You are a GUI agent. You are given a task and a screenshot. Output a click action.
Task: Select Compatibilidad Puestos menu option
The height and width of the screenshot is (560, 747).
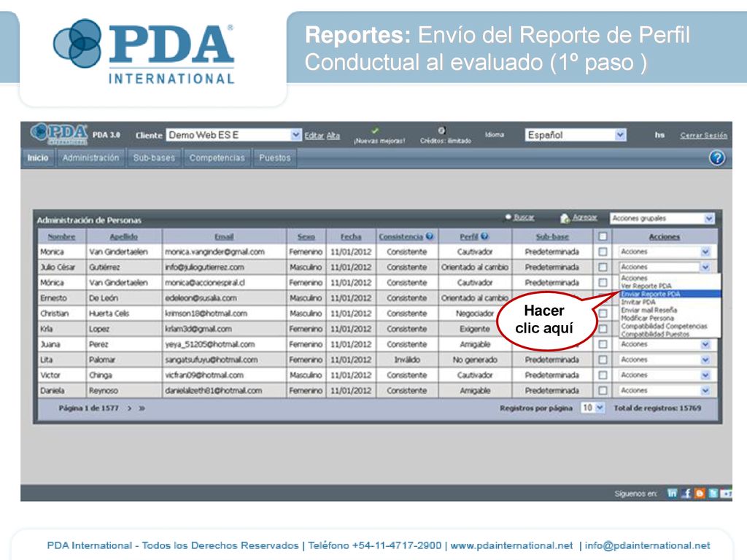click(670, 334)
